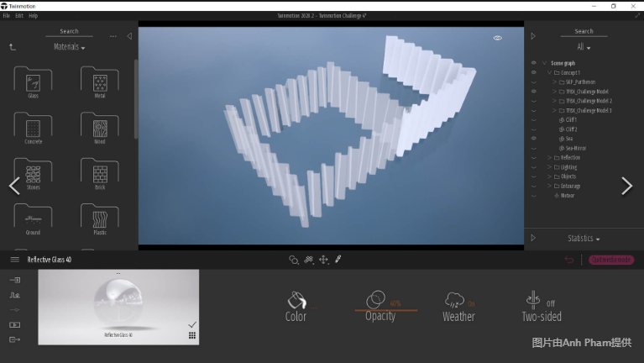Screen dimensions: 644x363
Task: Toggle visibility of TFBX_Challenge Model
Action: [533, 92]
